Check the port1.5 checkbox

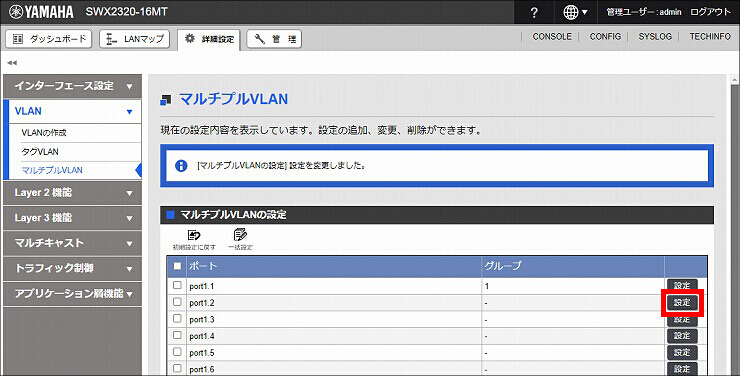(x=177, y=352)
